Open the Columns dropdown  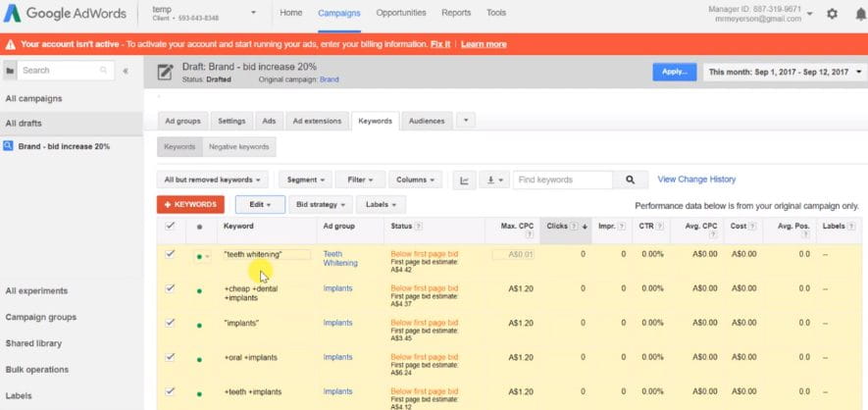click(415, 179)
